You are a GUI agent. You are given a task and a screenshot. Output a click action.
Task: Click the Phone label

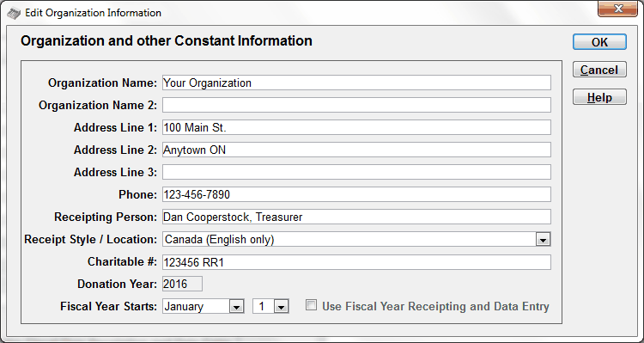click(137, 194)
